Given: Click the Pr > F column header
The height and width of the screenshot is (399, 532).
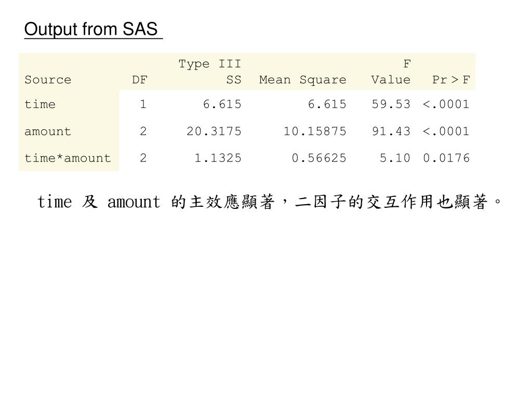Looking at the screenshot, I should (x=451, y=79).
